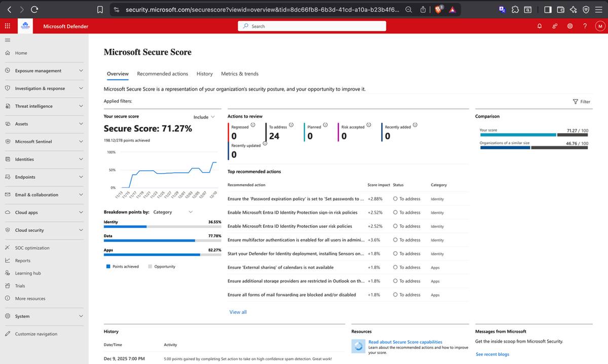The height and width of the screenshot is (364, 608).
Task: Select status circle for additional storage providers row
Action: [x=395, y=281]
